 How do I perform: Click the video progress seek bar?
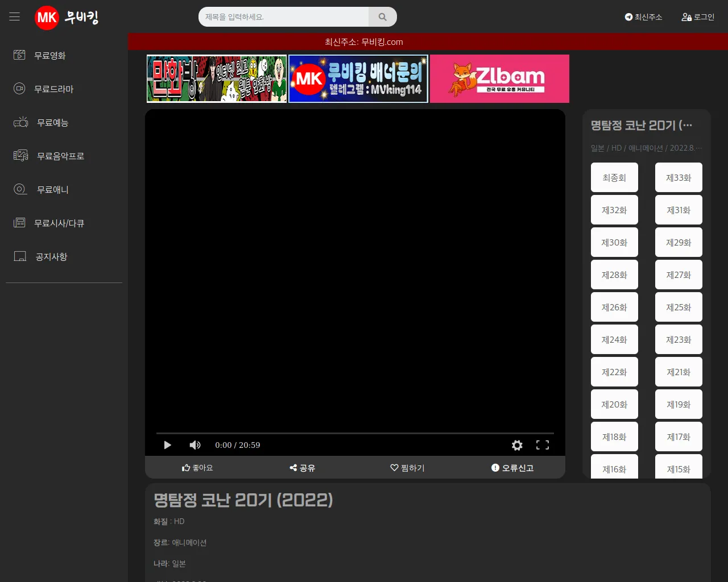(x=355, y=433)
